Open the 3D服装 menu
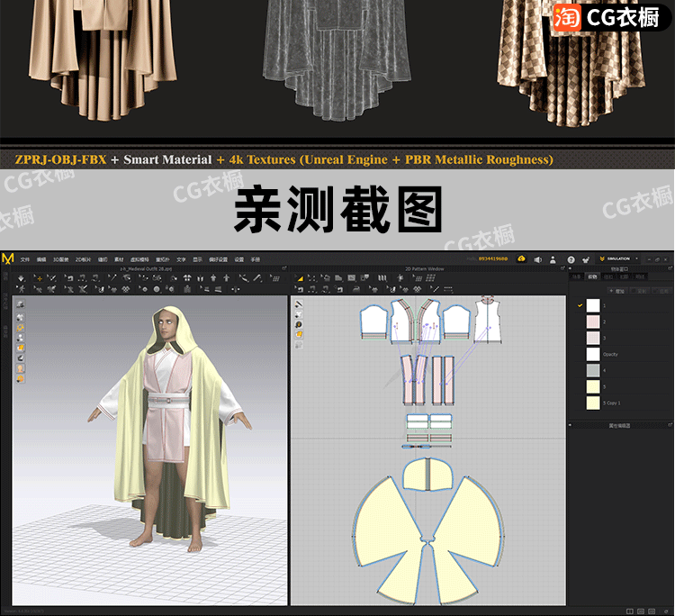Viewport: 675px width, 616px height. pyautogui.click(x=60, y=259)
